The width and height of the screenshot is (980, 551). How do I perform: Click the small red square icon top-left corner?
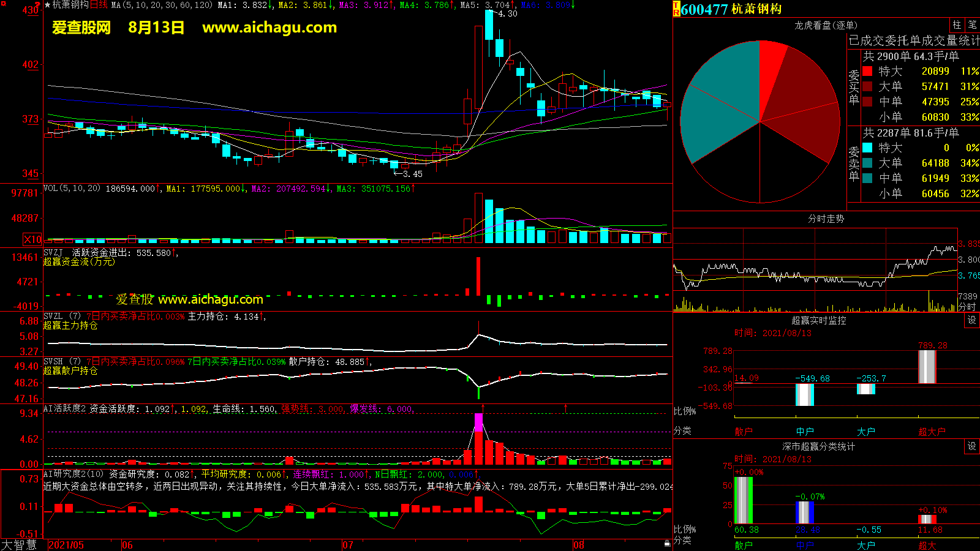click(3, 4)
